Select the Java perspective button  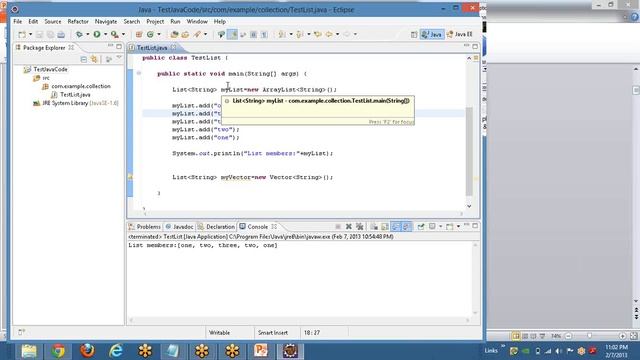click(432, 35)
